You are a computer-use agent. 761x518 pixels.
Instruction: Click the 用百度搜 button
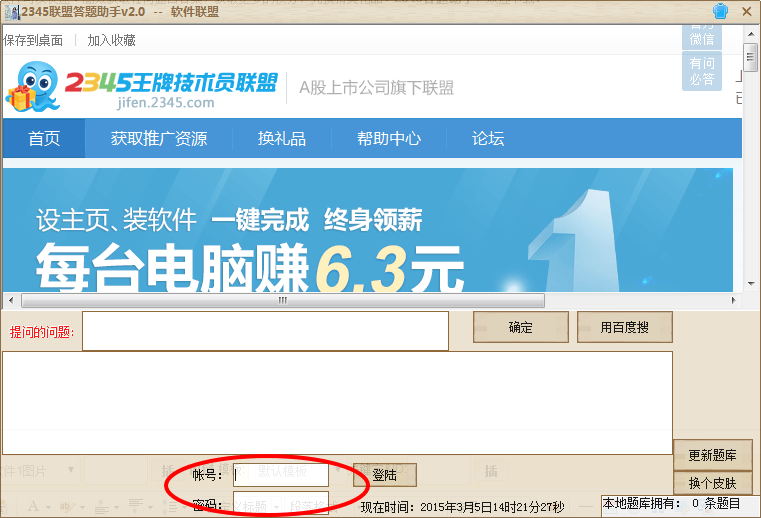click(625, 327)
